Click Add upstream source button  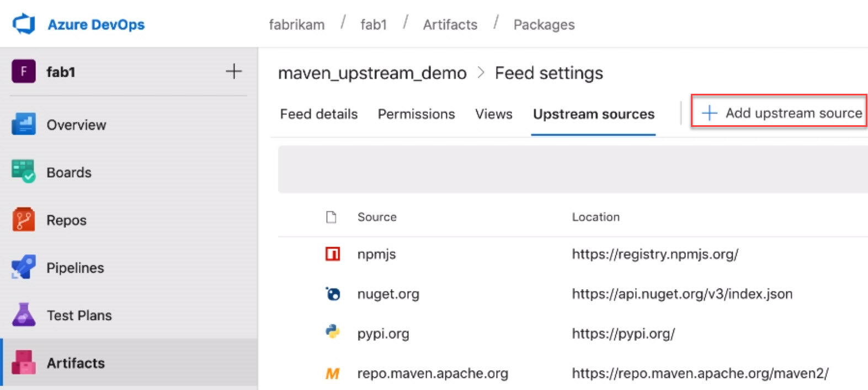point(779,113)
